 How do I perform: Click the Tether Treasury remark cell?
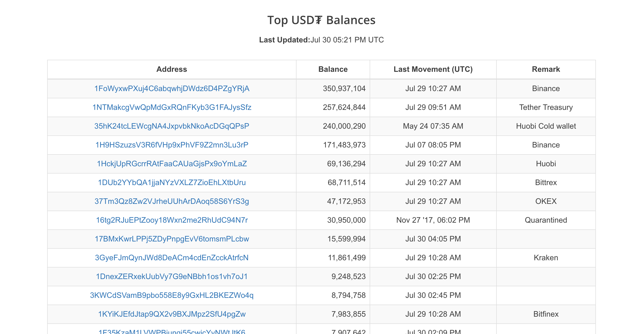click(x=546, y=107)
